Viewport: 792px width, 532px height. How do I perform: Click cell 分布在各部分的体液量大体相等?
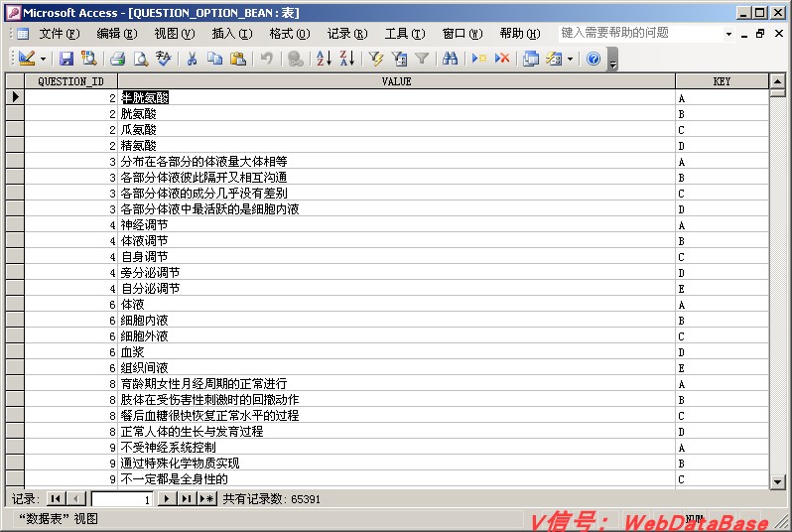coord(397,161)
